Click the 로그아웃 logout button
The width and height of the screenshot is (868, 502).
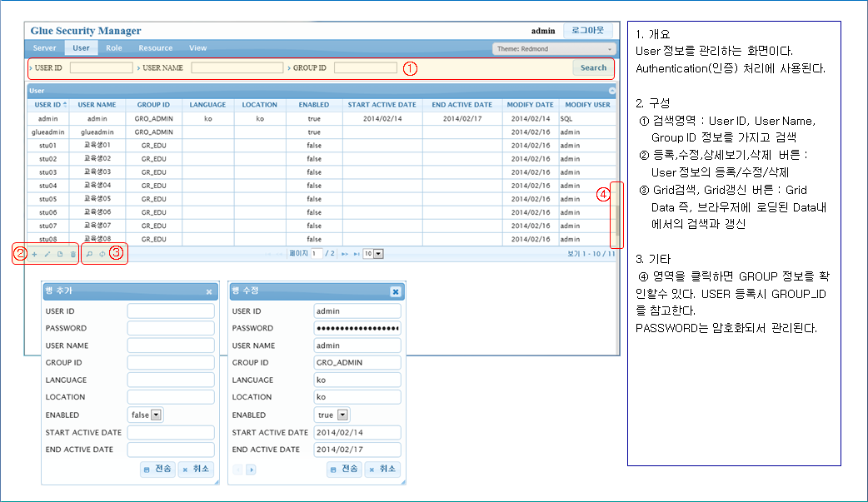(588, 30)
